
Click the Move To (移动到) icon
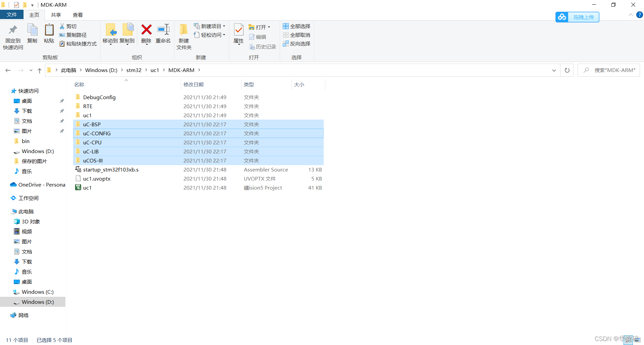tap(110, 30)
